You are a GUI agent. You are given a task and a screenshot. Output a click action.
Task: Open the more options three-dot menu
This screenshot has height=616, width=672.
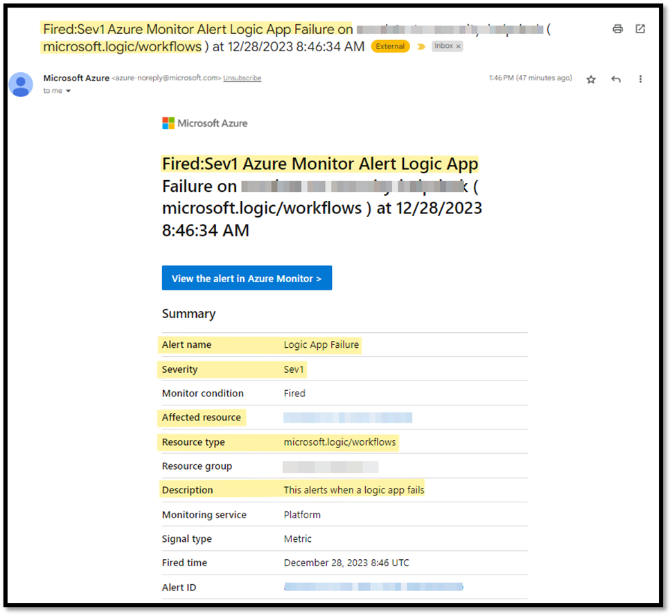640,78
